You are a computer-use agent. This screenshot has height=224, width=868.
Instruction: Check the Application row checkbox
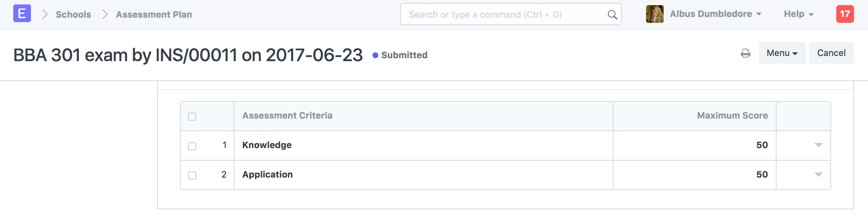[x=192, y=175]
